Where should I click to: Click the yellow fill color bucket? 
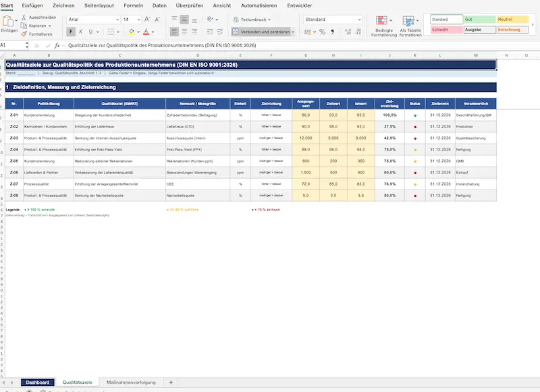coord(132,32)
